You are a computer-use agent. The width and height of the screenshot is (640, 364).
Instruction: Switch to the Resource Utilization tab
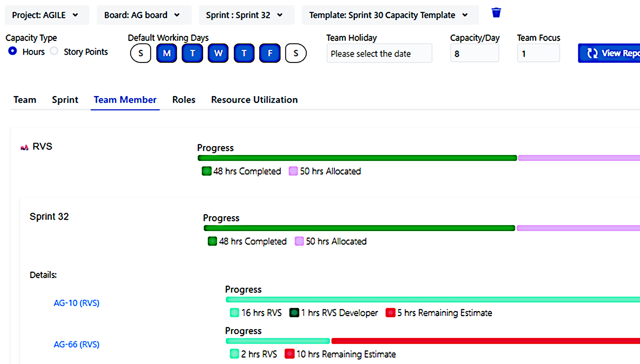click(254, 100)
